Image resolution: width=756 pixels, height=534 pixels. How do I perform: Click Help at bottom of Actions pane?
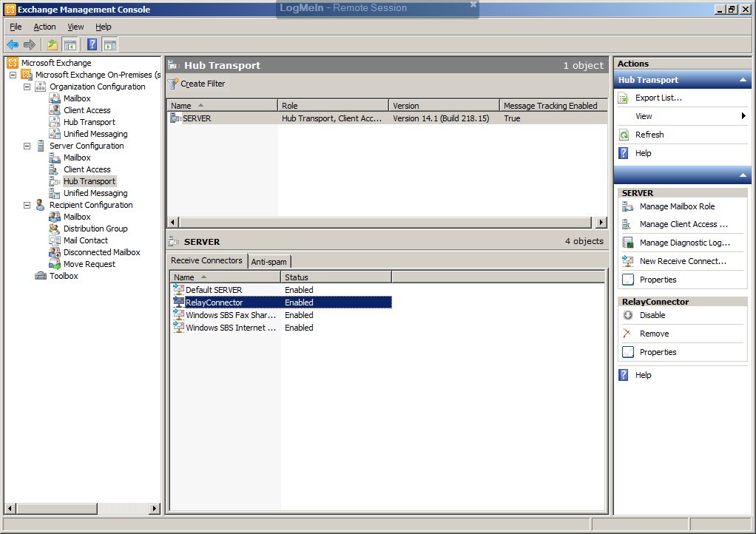(x=643, y=375)
